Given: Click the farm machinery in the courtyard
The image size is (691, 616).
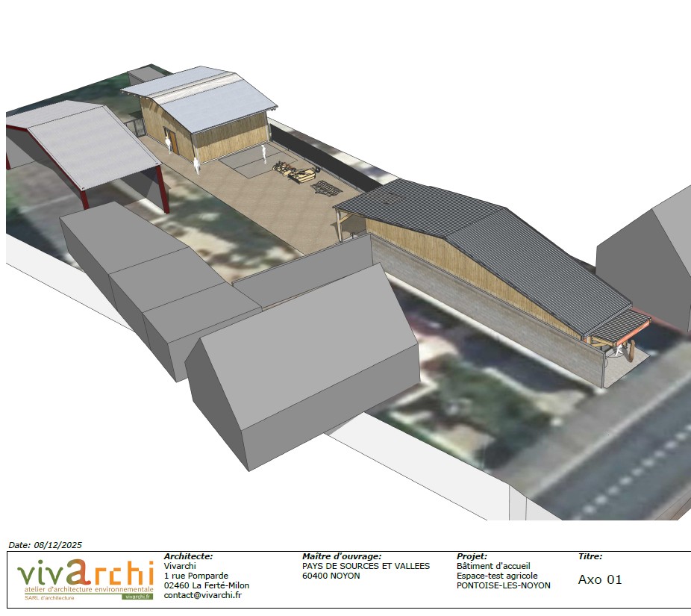Looking at the screenshot, I should [295, 173].
